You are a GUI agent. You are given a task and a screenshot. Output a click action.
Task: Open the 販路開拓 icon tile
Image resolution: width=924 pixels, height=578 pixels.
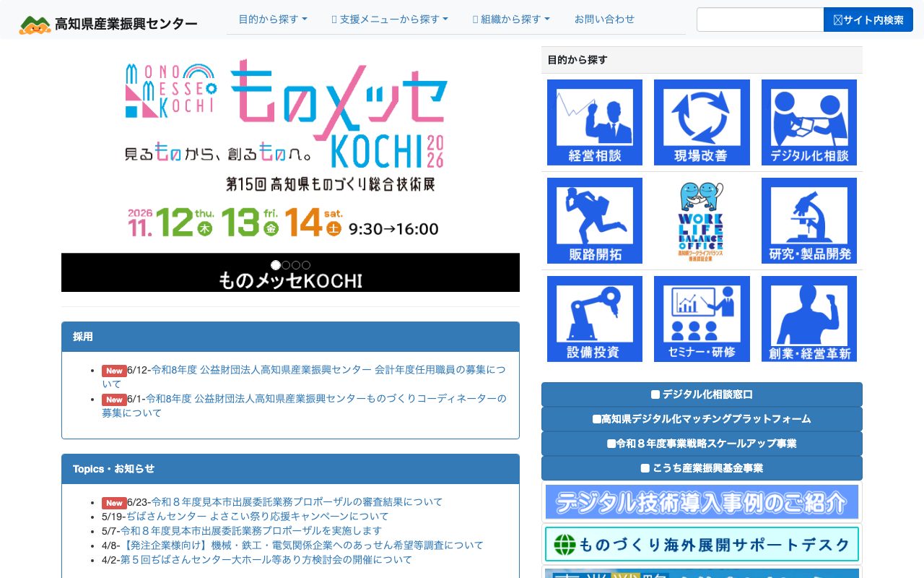[x=595, y=220]
